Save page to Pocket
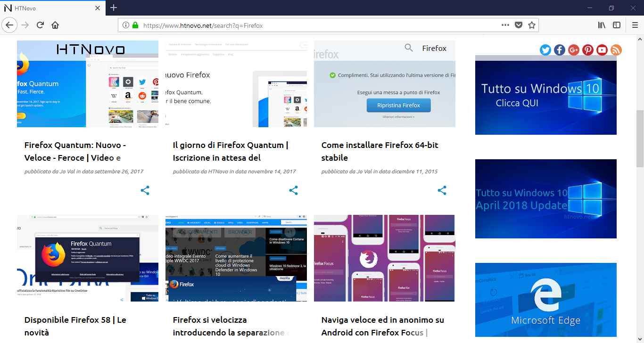Viewport: 644px width, 343px height. tap(519, 25)
